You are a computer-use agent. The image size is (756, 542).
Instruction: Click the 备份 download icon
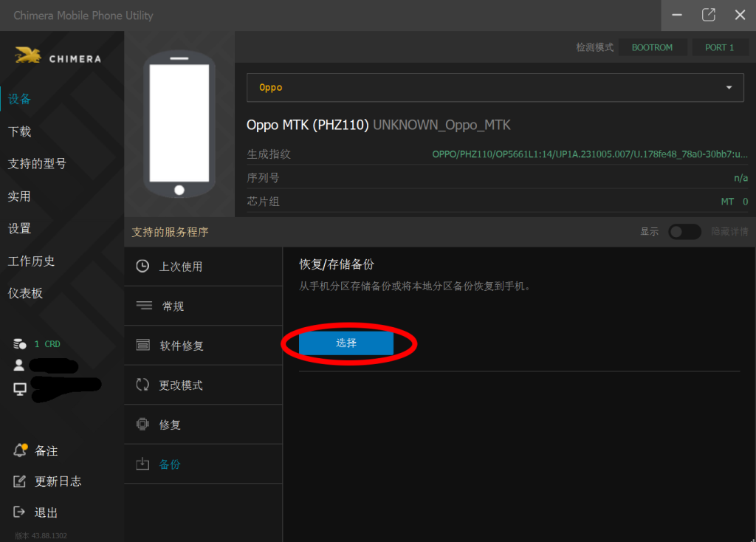click(x=142, y=464)
